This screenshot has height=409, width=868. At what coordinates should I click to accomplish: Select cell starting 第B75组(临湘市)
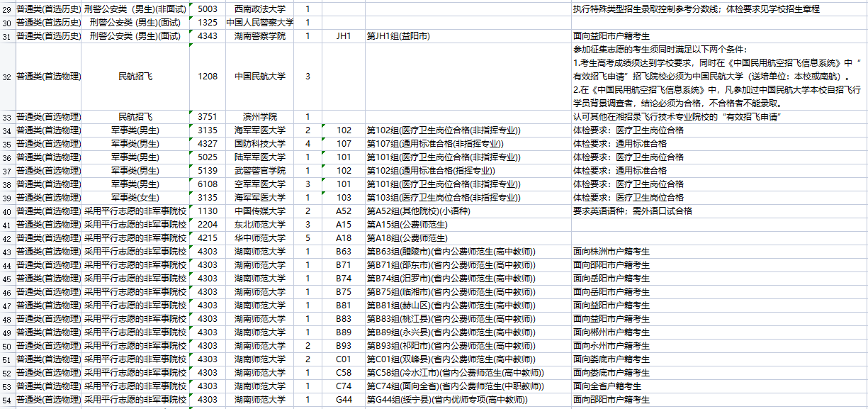(468, 292)
